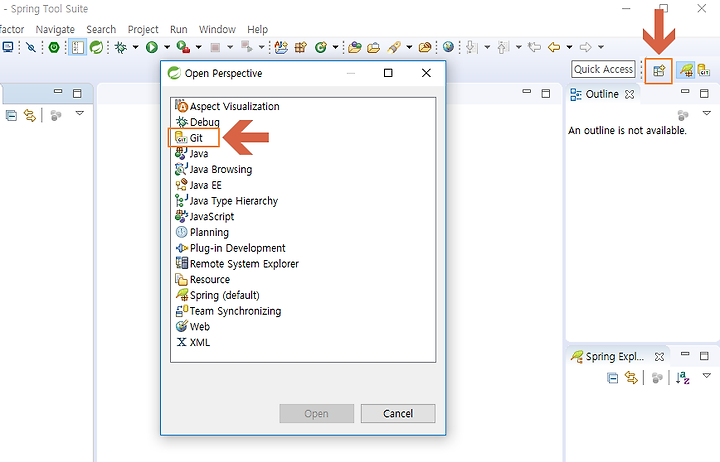
Task: Click the Open Type toolbar icon
Action: [354, 47]
